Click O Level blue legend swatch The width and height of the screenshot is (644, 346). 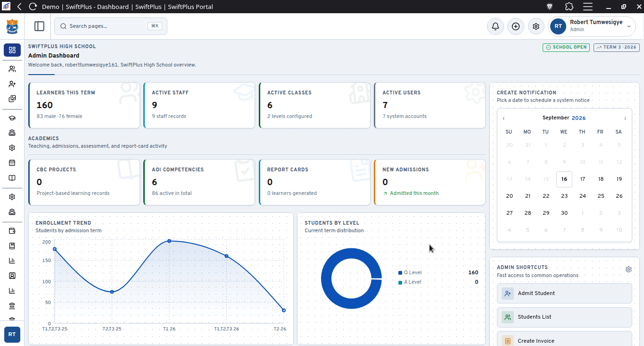(x=400, y=273)
